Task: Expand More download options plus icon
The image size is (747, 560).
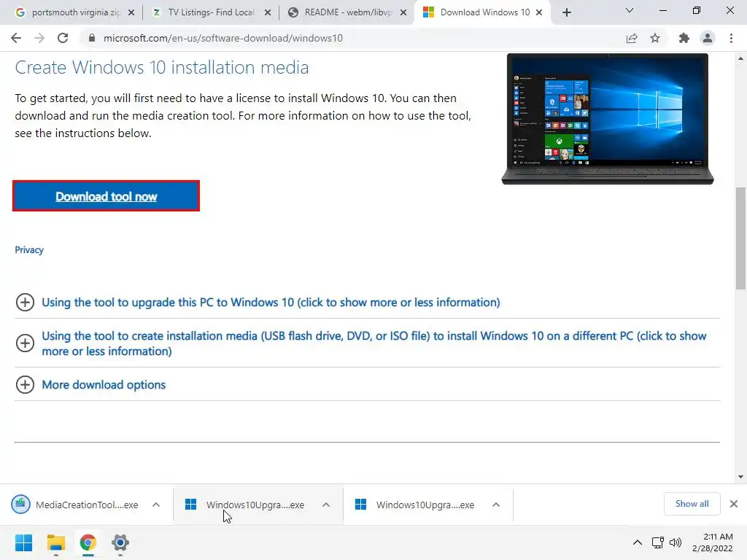Action: (x=25, y=385)
